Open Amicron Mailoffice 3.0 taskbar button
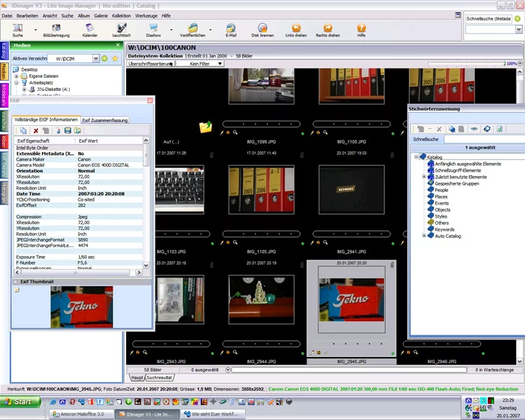 [80, 414]
